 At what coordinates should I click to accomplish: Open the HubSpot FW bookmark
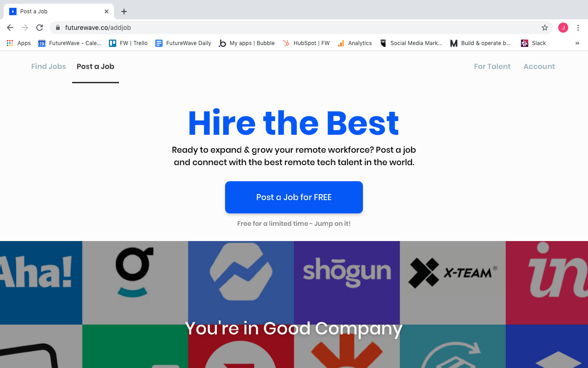click(x=306, y=43)
